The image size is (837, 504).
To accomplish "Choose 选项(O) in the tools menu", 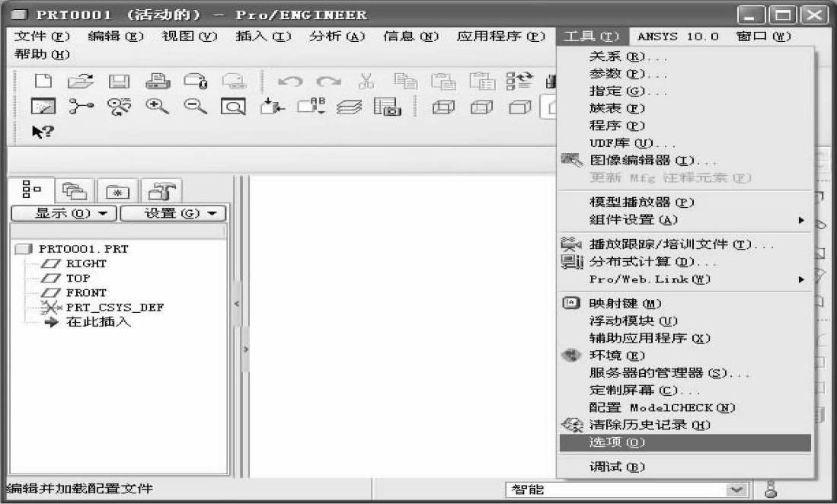I will 685,442.
